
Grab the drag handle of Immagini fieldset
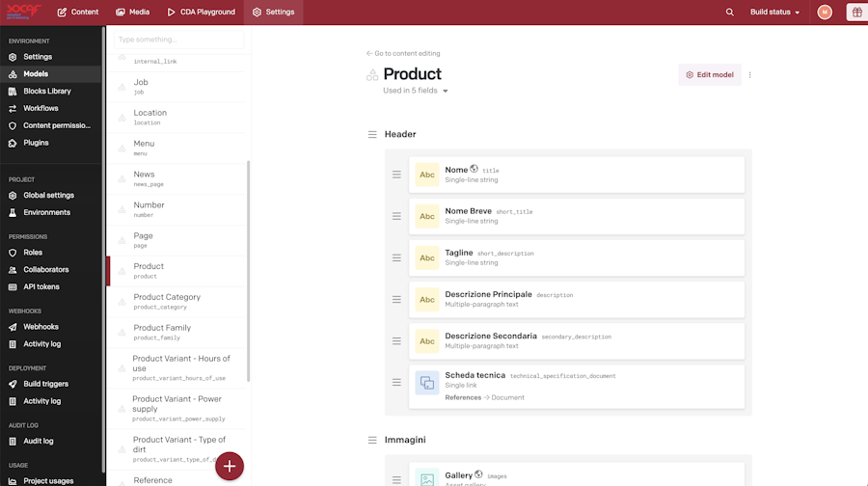click(x=372, y=440)
